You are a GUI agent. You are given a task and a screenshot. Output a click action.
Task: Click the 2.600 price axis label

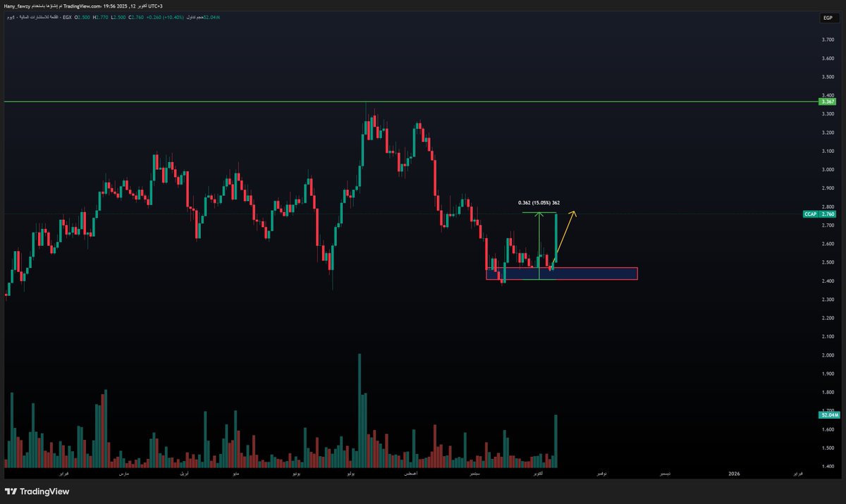828,244
